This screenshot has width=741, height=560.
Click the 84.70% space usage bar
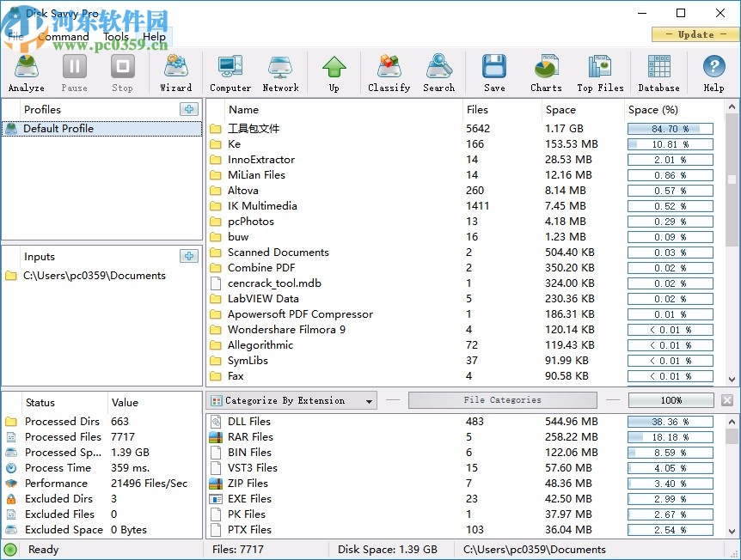click(671, 128)
